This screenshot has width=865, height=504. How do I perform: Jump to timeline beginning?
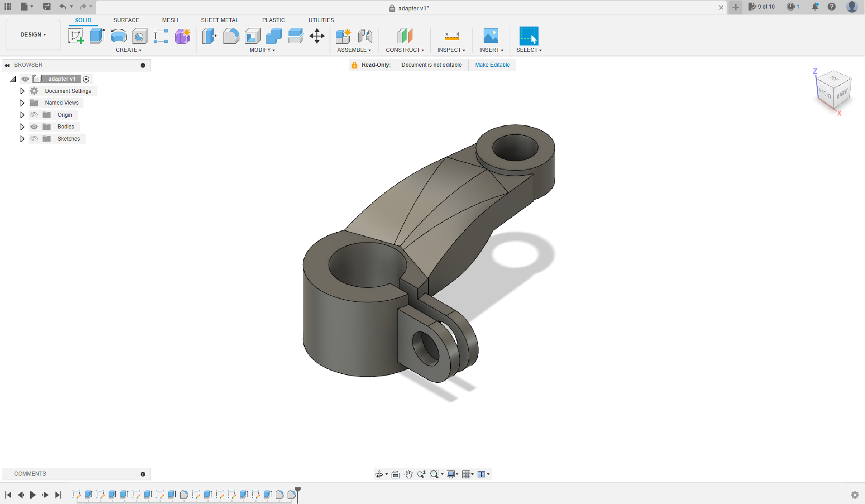(8, 495)
